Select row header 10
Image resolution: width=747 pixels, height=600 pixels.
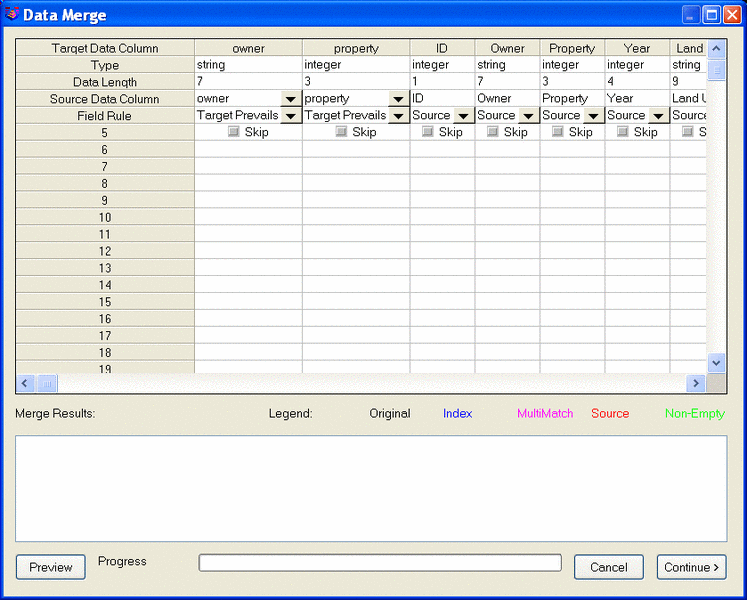tap(105, 217)
